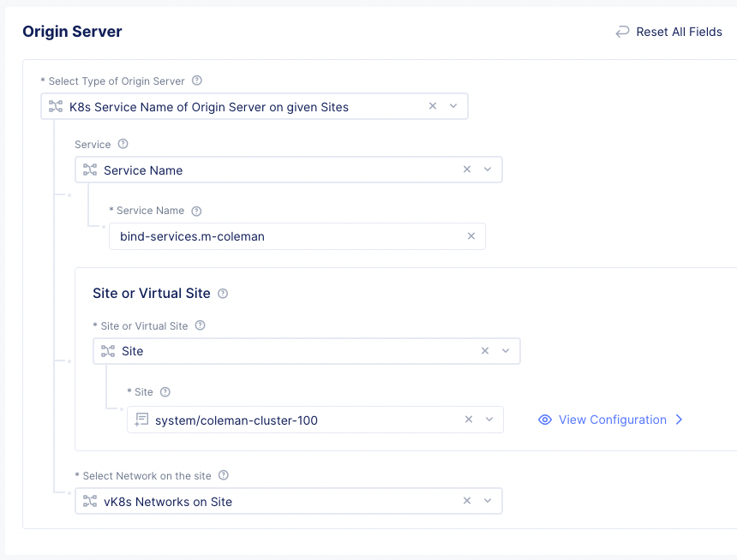
Task: Open View Configuration link
Action: 612,420
